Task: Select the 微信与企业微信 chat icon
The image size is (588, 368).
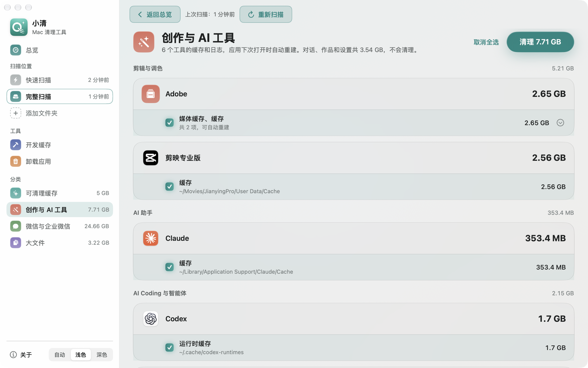Action: click(x=16, y=226)
